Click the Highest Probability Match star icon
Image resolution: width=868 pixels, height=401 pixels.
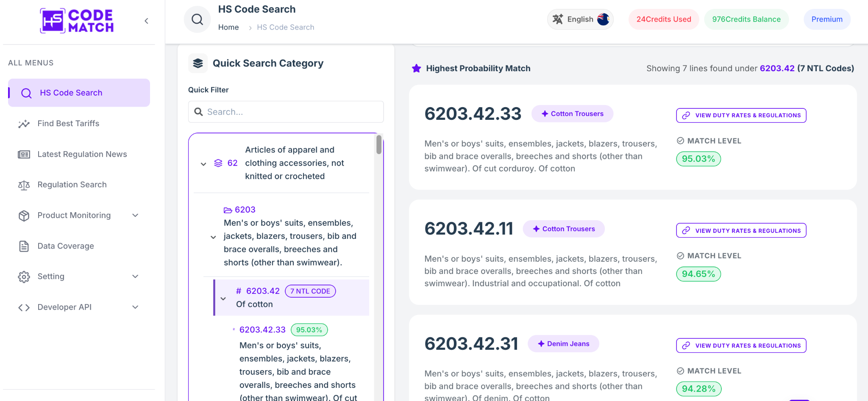point(416,68)
